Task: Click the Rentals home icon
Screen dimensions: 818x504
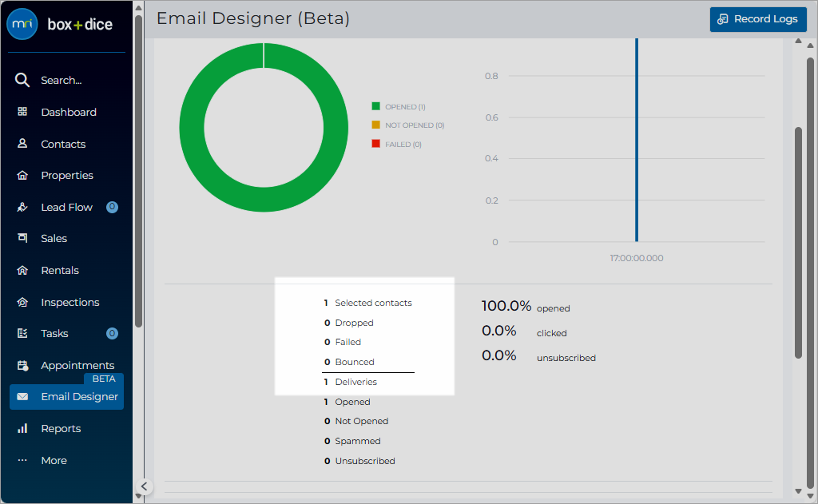Action: (x=22, y=270)
